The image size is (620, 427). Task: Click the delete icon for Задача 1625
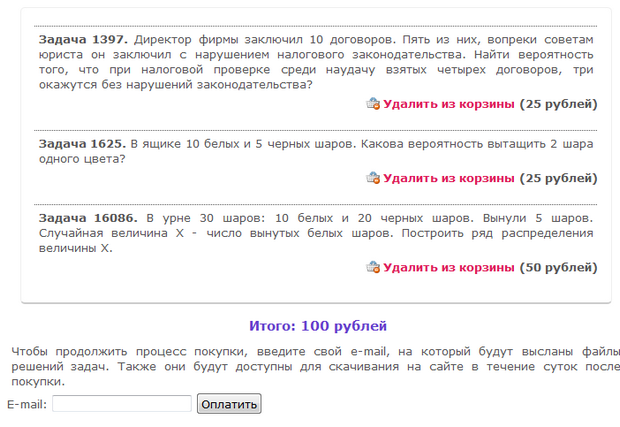click(373, 178)
